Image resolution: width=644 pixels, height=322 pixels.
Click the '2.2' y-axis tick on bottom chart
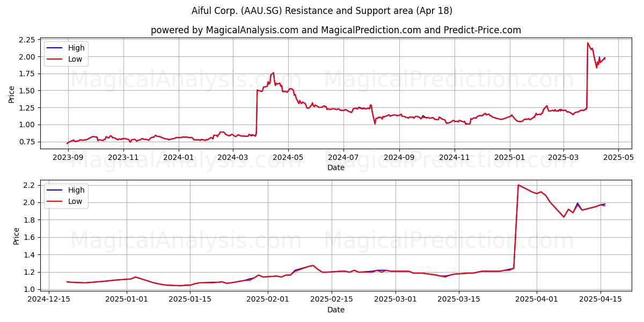point(30,185)
